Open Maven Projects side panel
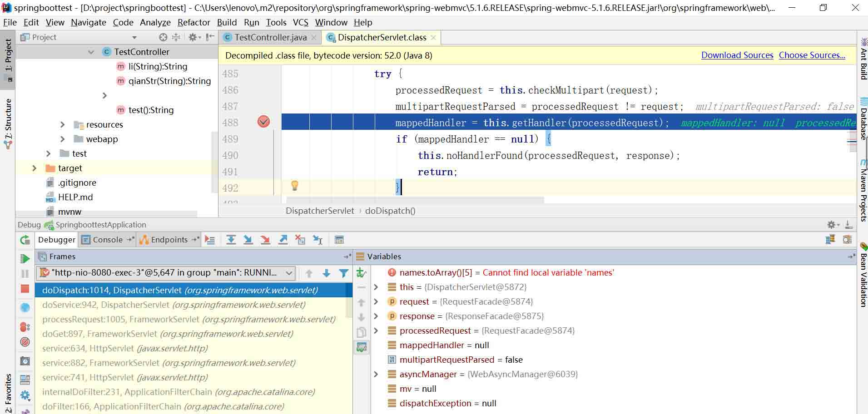Image resolution: width=868 pixels, height=414 pixels. point(863,190)
